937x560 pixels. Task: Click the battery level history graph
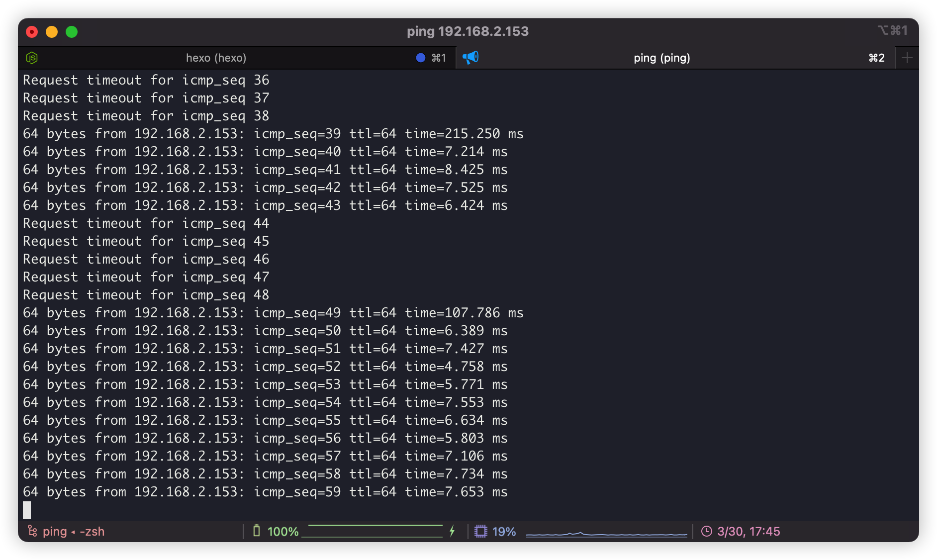point(373,531)
